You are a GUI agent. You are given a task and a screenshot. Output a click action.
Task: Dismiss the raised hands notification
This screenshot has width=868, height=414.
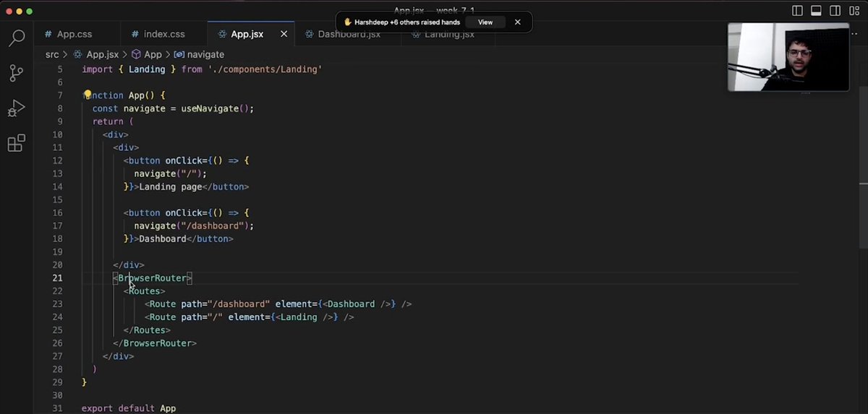click(x=517, y=22)
